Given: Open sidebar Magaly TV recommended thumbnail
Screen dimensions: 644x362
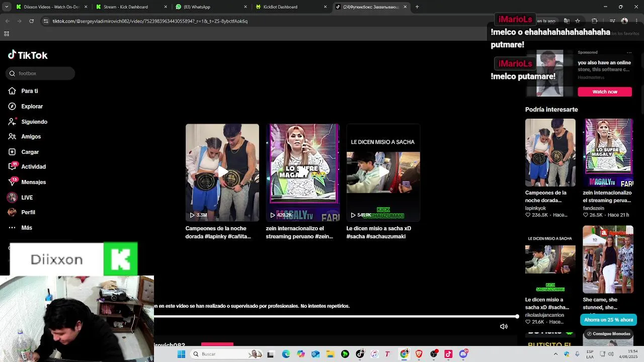Looking at the screenshot, I should point(608,152).
